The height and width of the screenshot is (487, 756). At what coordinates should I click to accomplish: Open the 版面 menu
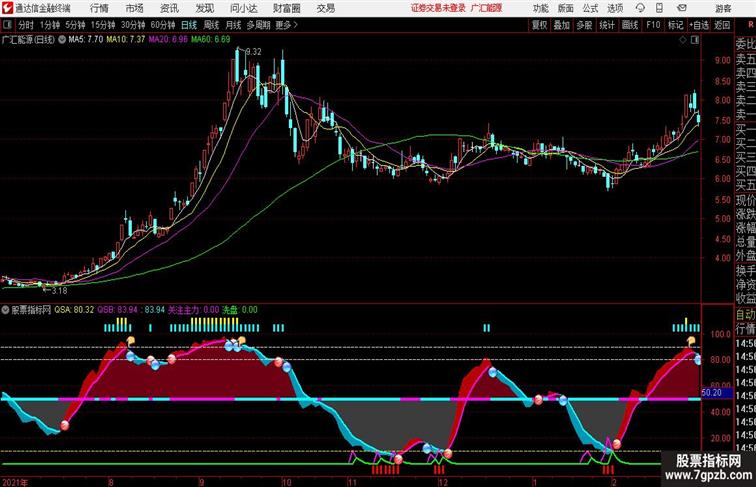pos(566,8)
